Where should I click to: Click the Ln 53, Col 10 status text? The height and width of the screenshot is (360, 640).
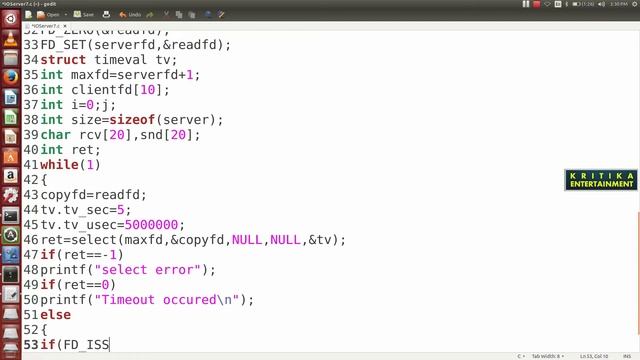click(x=594, y=356)
